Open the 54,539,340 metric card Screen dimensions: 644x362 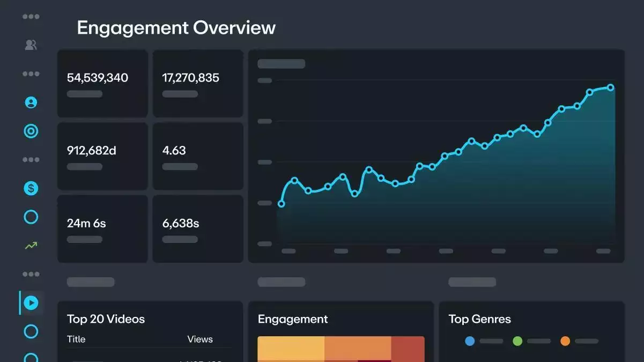click(x=102, y=84)
